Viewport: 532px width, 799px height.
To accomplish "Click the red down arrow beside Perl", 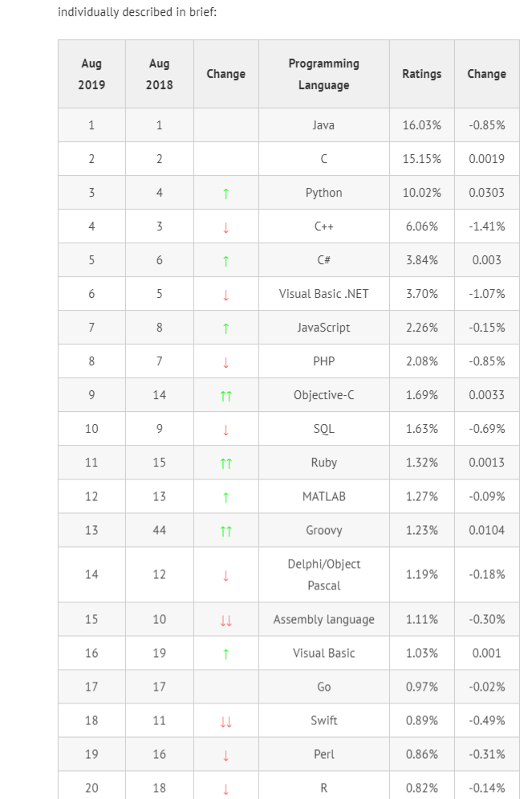I will [x=225, y=755].
